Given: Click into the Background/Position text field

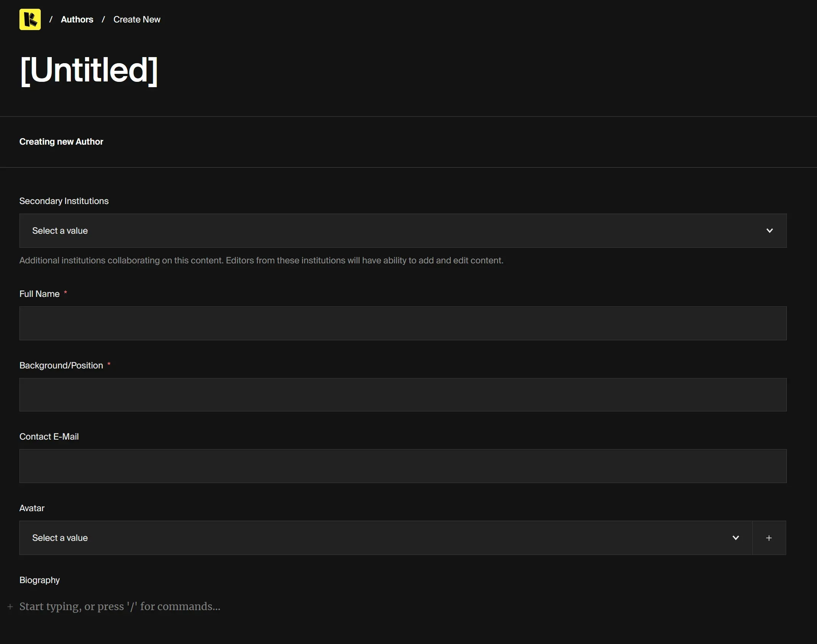Looking at the screenshot, I should coord(403,395).
